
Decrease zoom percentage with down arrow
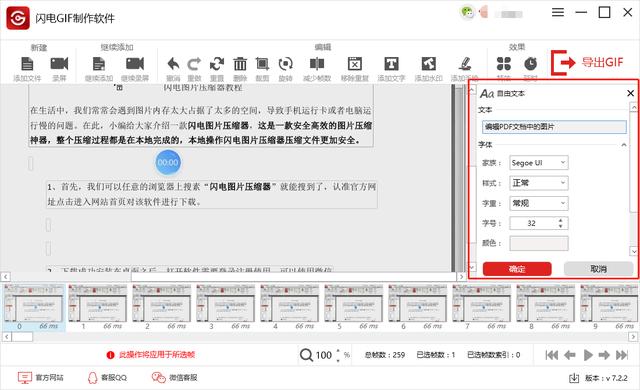(x=338, y=360)
